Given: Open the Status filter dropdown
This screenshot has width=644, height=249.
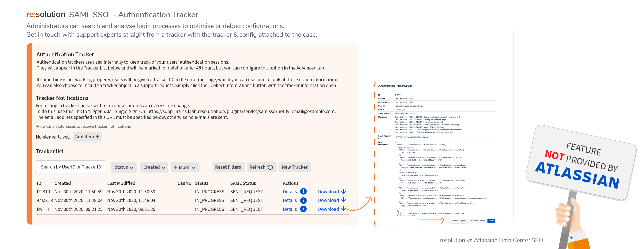Looking at the screenshot, I should 124,167.
